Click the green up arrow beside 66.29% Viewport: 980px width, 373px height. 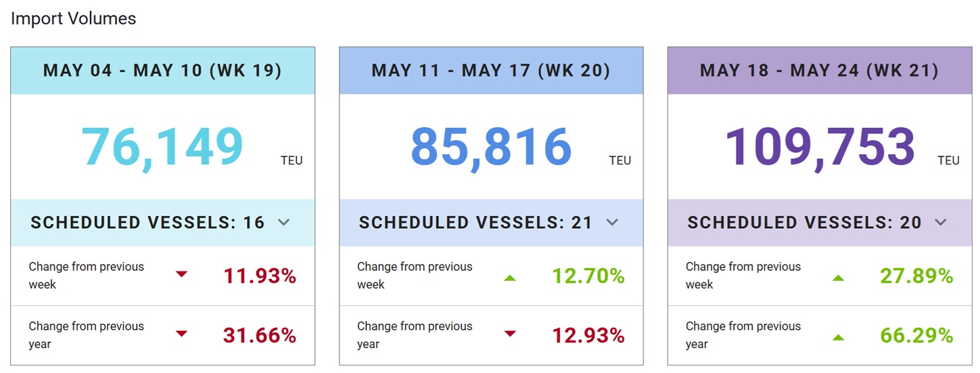[839, 337]
